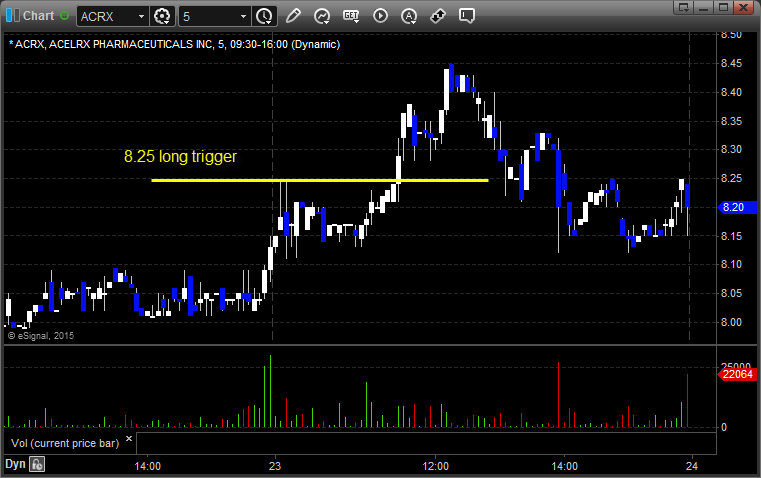Maximize the chart window
The width and height of the screenshot is (761, 478).
724,7
